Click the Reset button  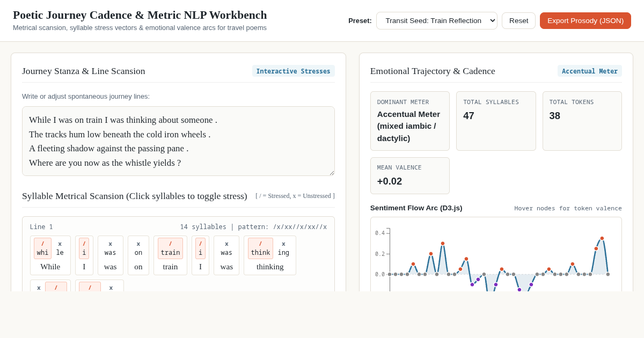[518, 20]
